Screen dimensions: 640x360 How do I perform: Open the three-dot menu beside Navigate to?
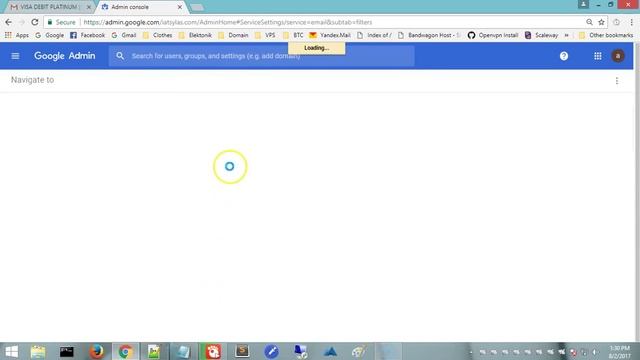[x=617, y=81]
